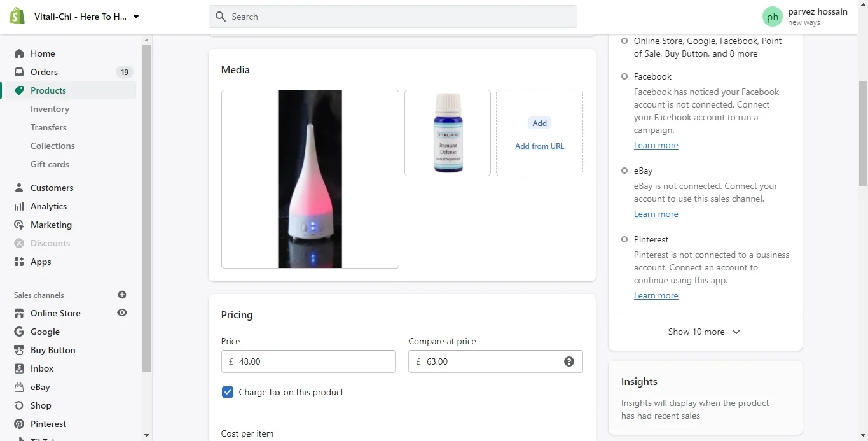The height and width of the screenshot is (441, 868).
Task: Click the Home icon in sidebar
Action: click(19, 53)
